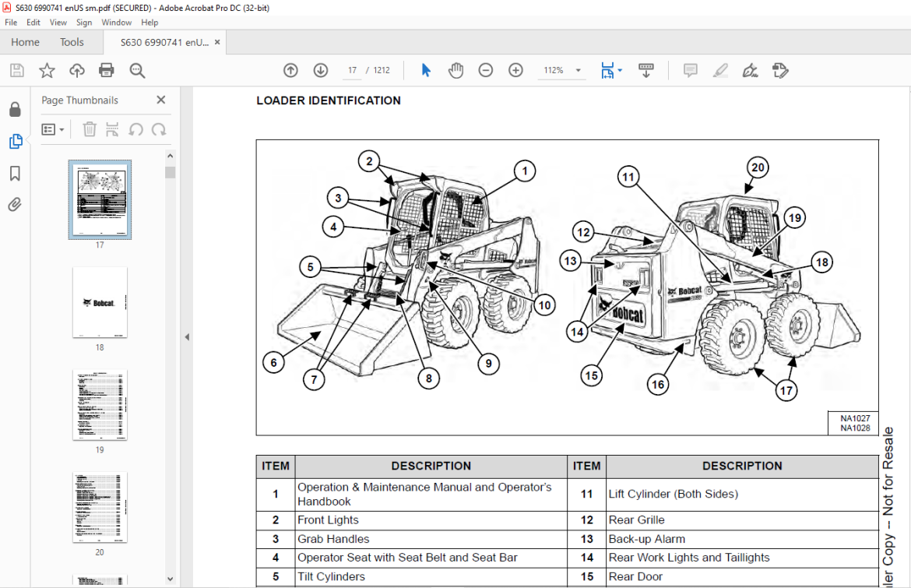Open the Edit menu
The width and height of the screenshot is (911, 588).
coord(33,23)
